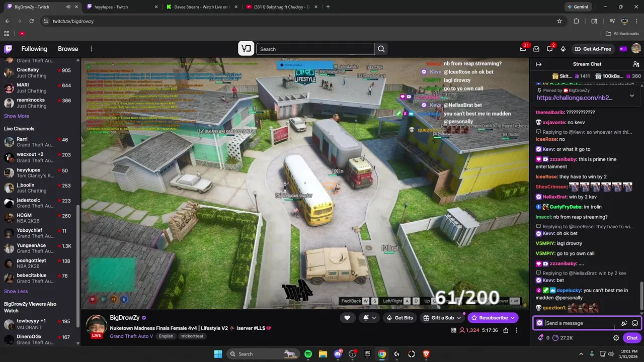Send message with Chat button
This screenshot has width=644, height=362.
point(632,338)
